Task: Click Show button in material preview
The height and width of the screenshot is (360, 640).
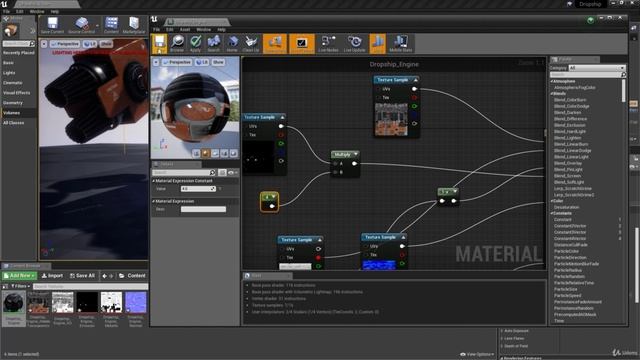Action: point(218,62)
